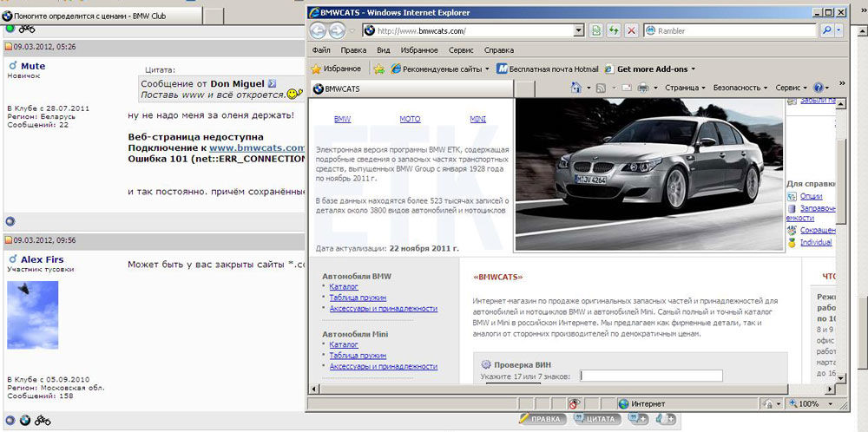Open the Безопасность command bar menu
This screenshot has width=868, height=432.
point(740,88)
